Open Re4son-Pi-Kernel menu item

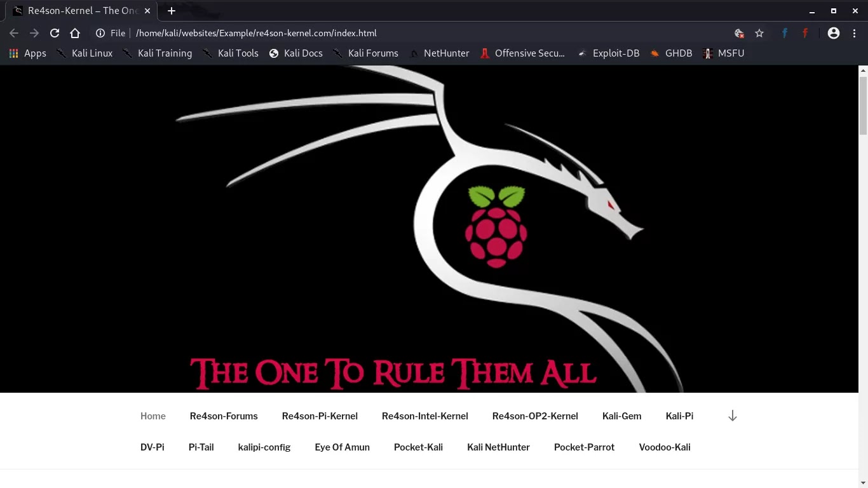[x=320, y=416]
